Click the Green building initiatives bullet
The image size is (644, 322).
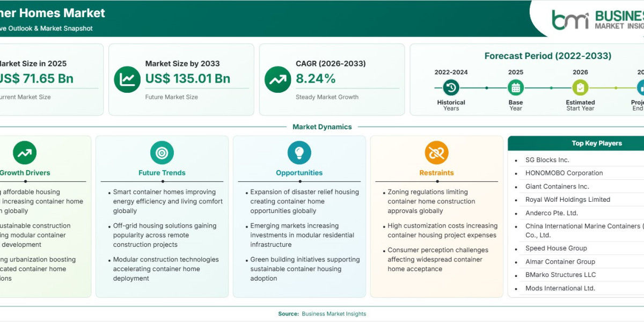pos(305,269)
